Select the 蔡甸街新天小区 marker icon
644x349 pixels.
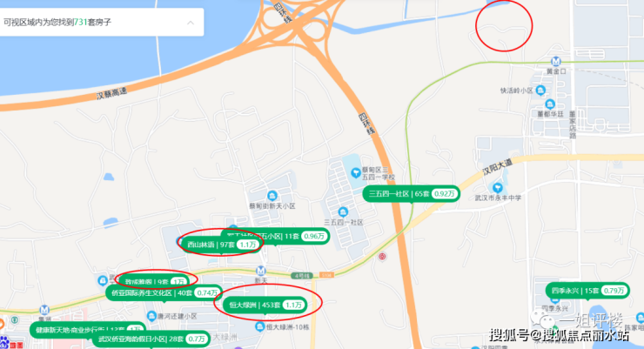pyautogui.click(x=272, y=196)
